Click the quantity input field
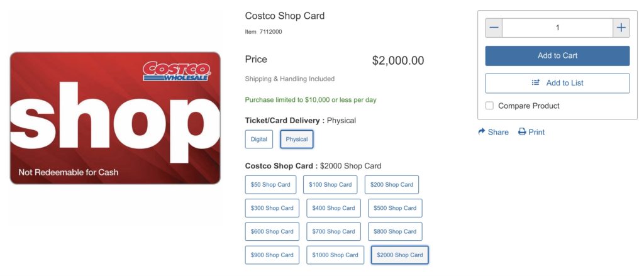644x276 pixels. coord(557,28)
